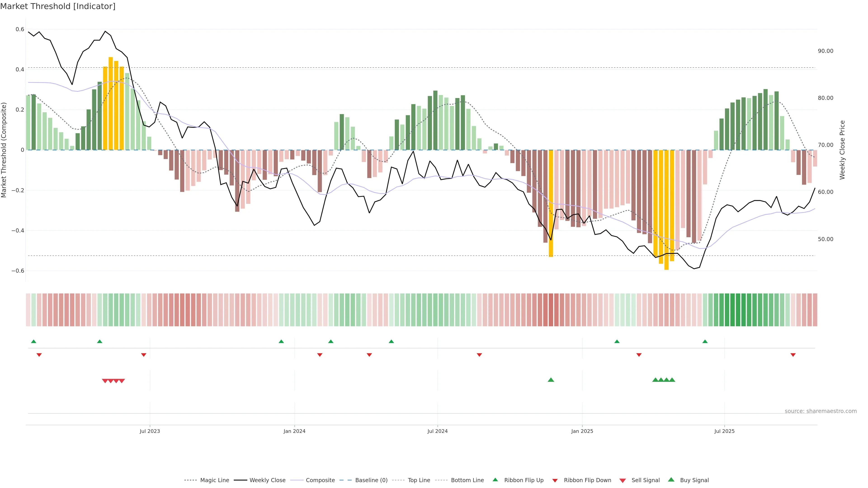Click the Ribbon Flip Down legend triangle
Viewport: 868px width, 488px height.
555,480
